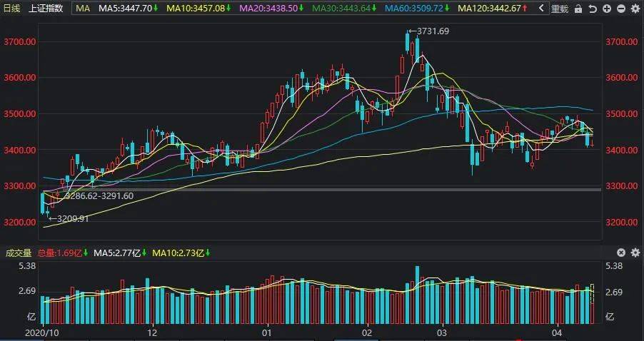Click the 上证指数 index name
This screenshot has width=644, height=341.
(x=46, y=9)
